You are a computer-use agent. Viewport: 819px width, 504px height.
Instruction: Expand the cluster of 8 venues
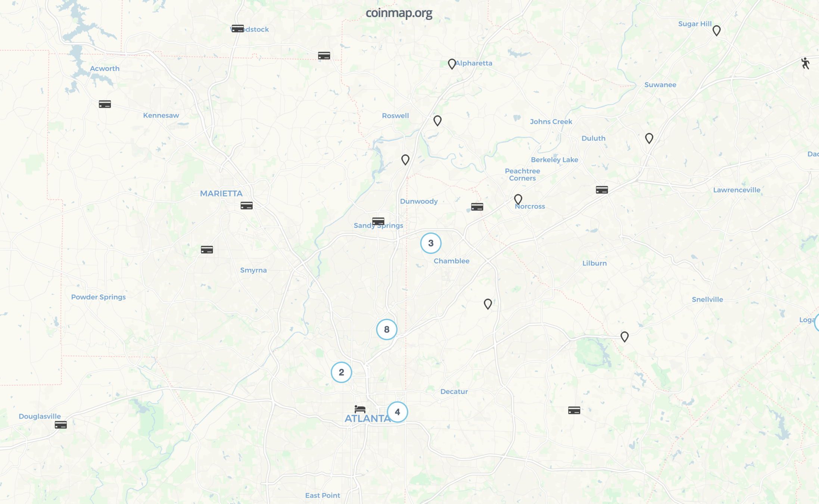point(386,329)
